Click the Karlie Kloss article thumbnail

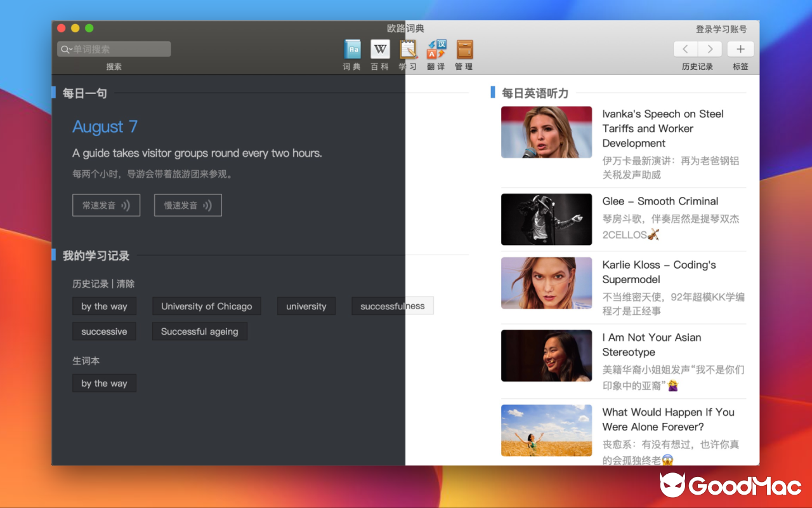tap(546, 283)
